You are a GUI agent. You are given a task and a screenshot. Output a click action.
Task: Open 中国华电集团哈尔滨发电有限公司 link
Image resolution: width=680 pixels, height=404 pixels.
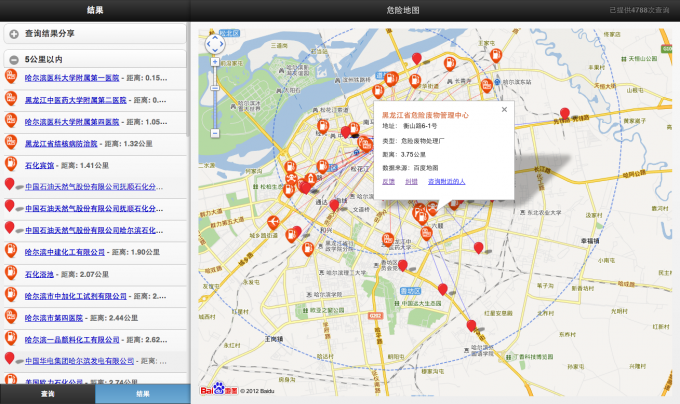click(79, 361)
